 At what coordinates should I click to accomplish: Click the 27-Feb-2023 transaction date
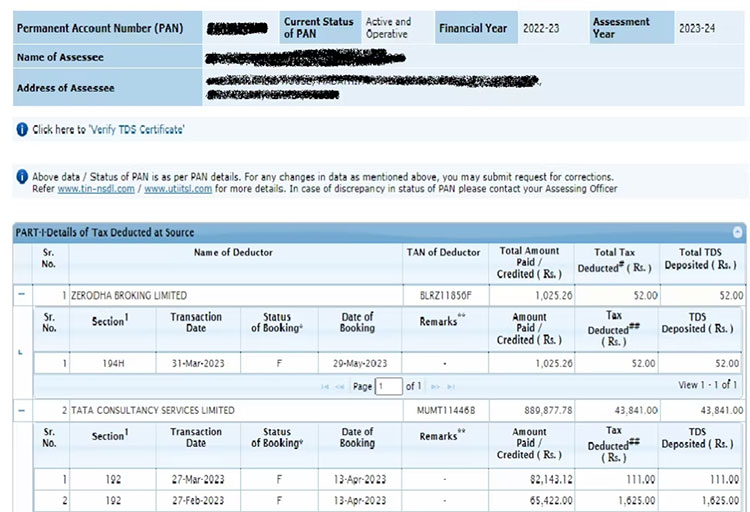[198, 501]
